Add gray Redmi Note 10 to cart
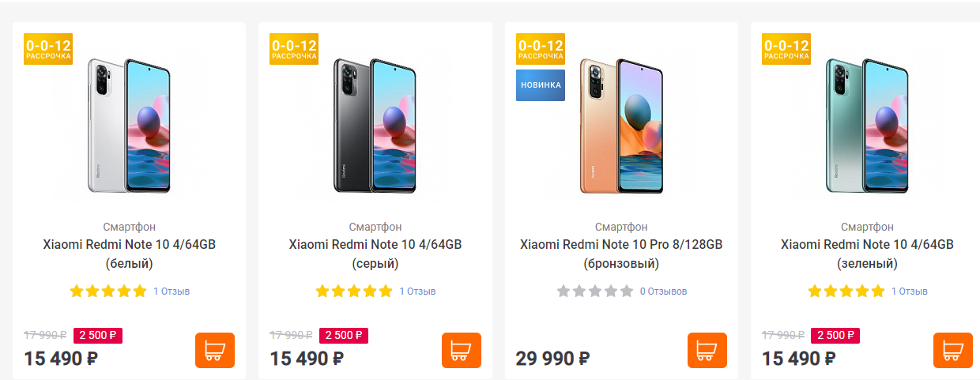 [x=461, y=350]
